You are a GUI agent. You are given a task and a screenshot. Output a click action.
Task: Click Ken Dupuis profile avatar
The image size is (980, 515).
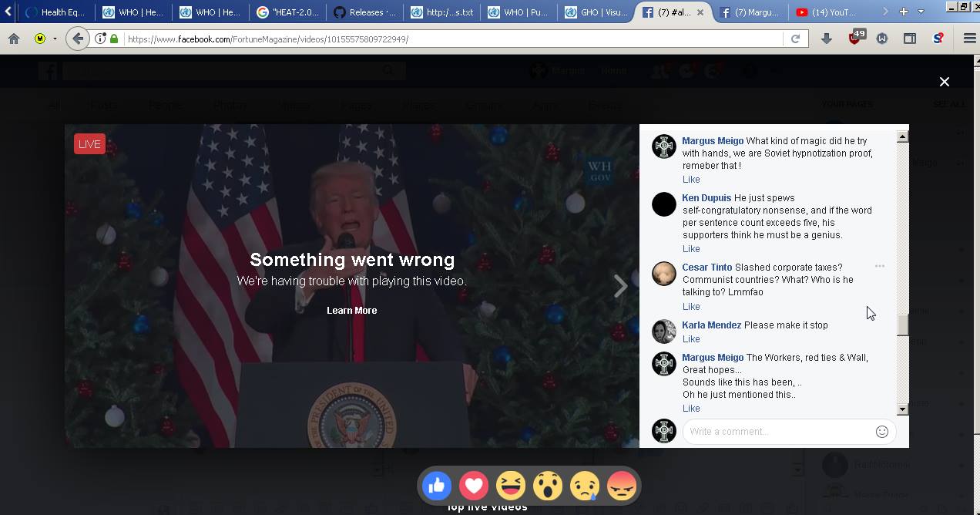pyautogui.click(x=664, y=204)
